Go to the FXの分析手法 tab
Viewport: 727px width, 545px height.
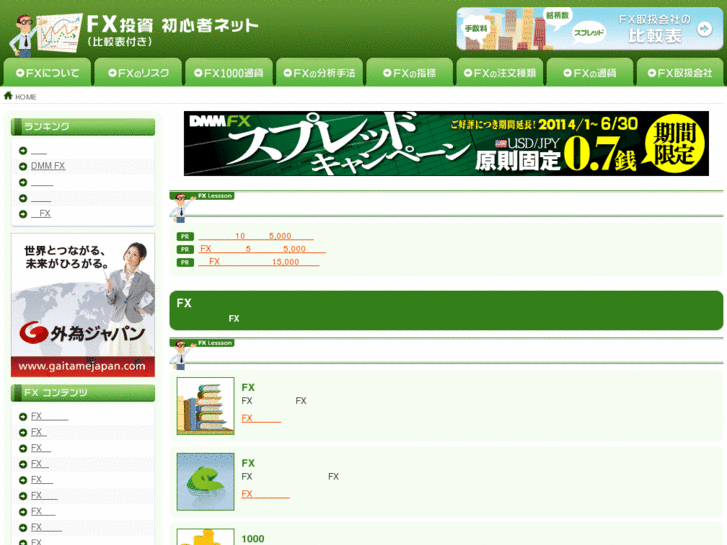(x=319, y=72)
